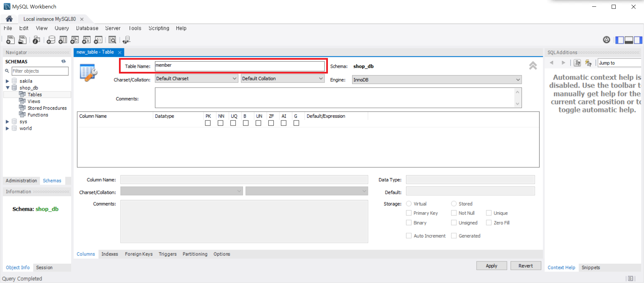Focus the Filter objects search field
The image size is (644, 283).
click(x=40, y=71)
